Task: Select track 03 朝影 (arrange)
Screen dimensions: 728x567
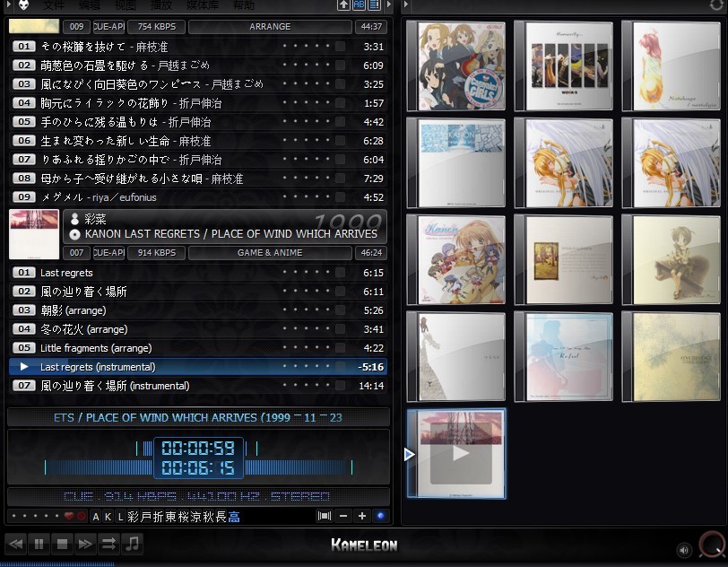Action: 198,310
